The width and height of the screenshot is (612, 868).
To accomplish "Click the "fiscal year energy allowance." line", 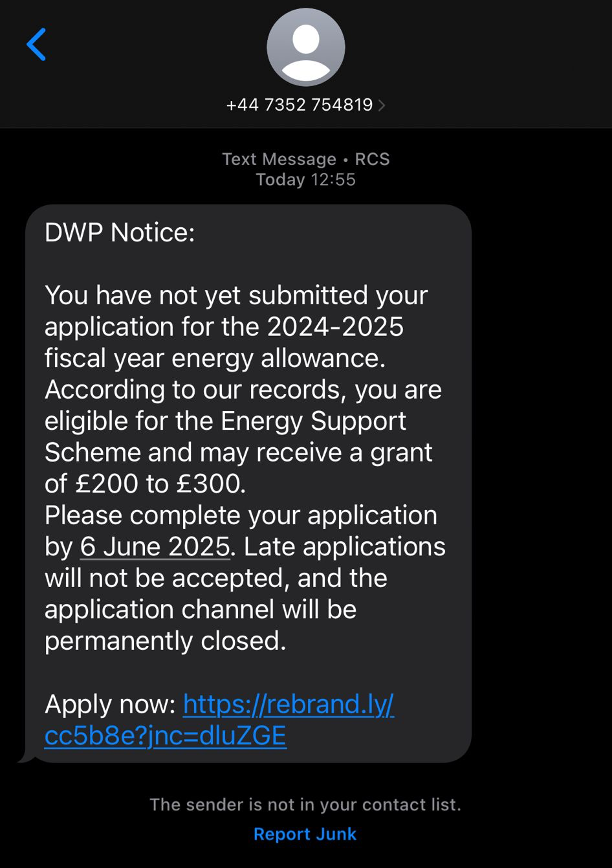I will click(x=215, y=359).
